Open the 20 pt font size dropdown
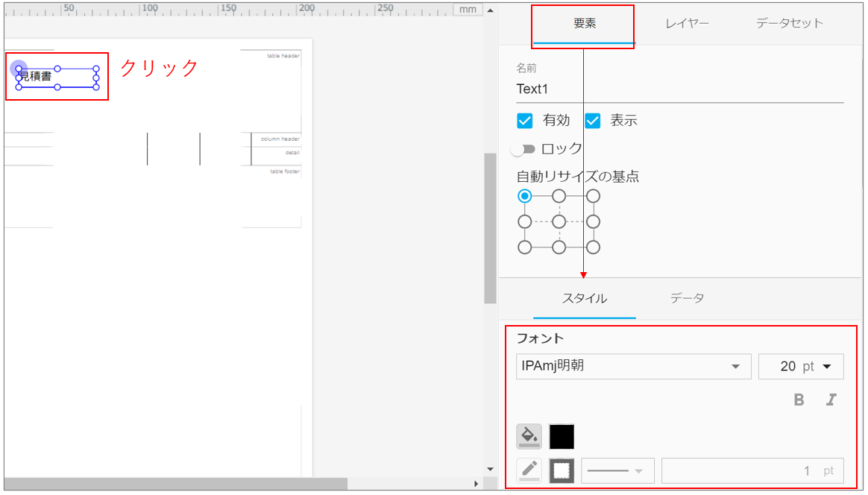 [x=800, y=366]
